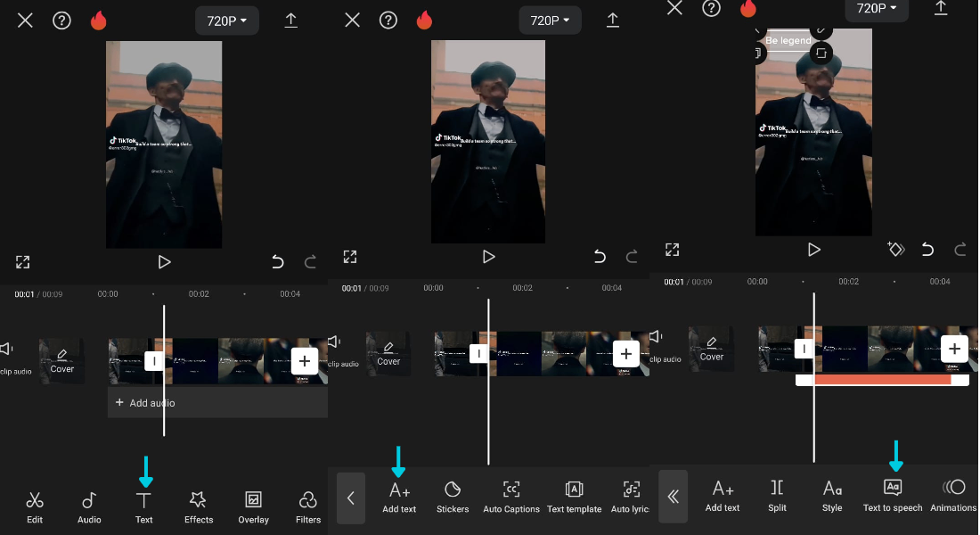Redo action in middle panel
980x535 pixels.
(632, 257)
